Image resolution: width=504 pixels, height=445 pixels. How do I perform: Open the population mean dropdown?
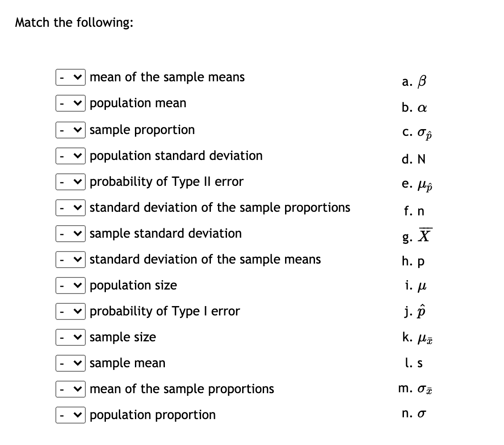coord(70,103)
